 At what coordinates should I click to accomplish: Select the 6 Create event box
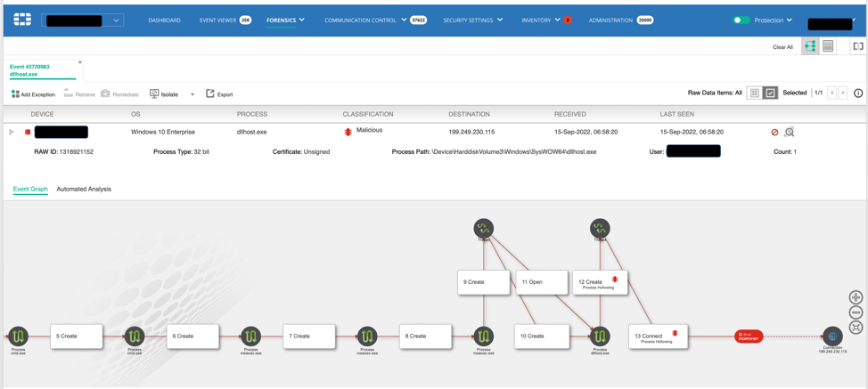pos(192,336)
